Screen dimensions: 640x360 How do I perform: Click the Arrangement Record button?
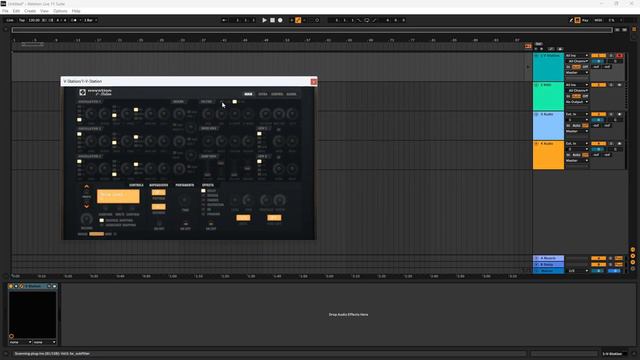coord(280,20)
